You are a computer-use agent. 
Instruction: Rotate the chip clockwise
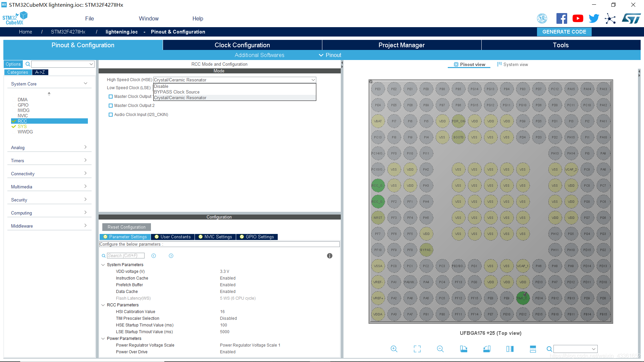tap(464, 349)
